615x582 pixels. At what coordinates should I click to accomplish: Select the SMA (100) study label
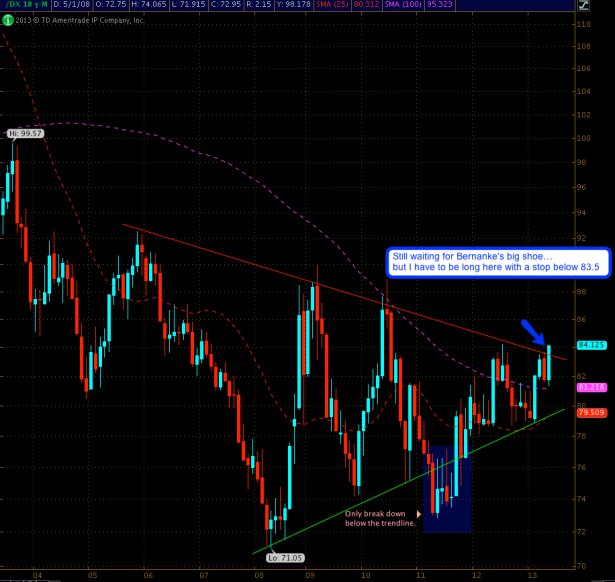pyautogui.click(x=403, y=4)
